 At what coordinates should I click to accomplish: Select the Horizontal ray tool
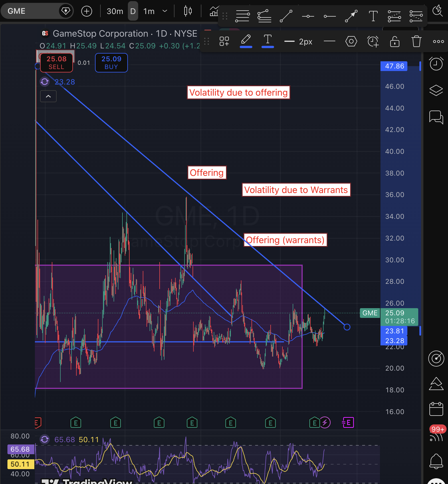tap(330, 16)
